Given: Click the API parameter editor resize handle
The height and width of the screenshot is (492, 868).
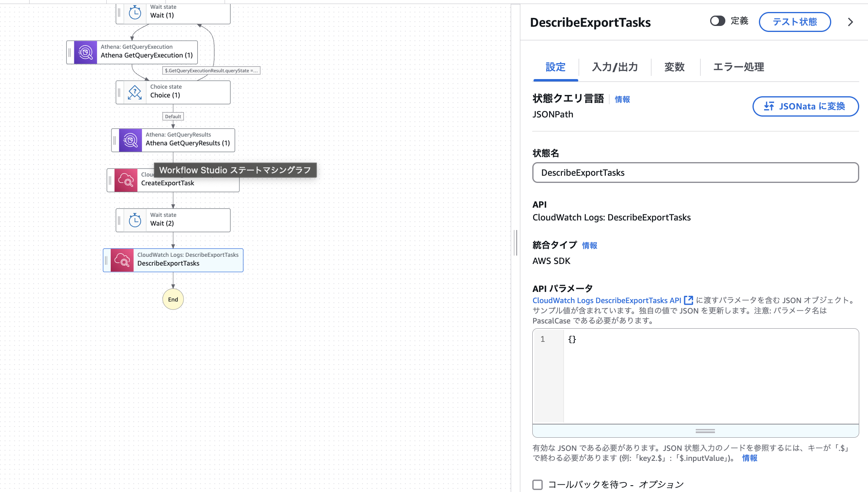Looking at the screenshot, I should click(705, 431).
